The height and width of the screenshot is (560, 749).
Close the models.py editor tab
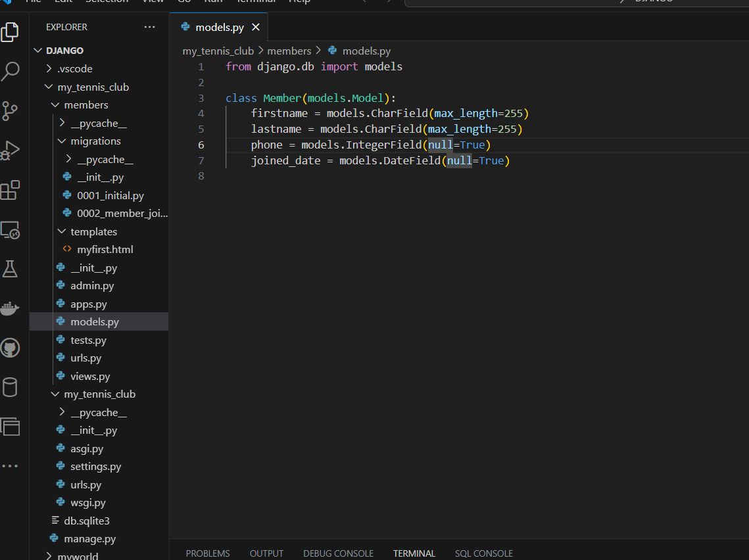coord(256,28)
